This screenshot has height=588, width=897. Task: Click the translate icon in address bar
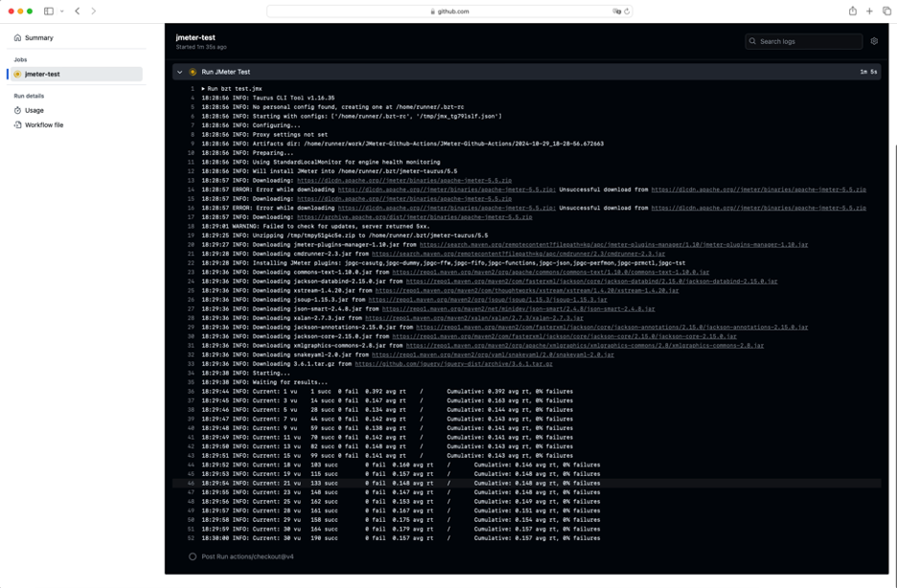coord(617,11)
